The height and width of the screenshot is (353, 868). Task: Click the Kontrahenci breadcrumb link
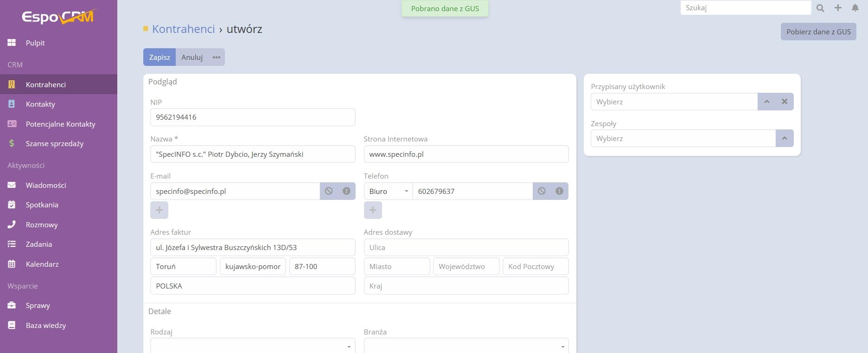tap(183, 29)
